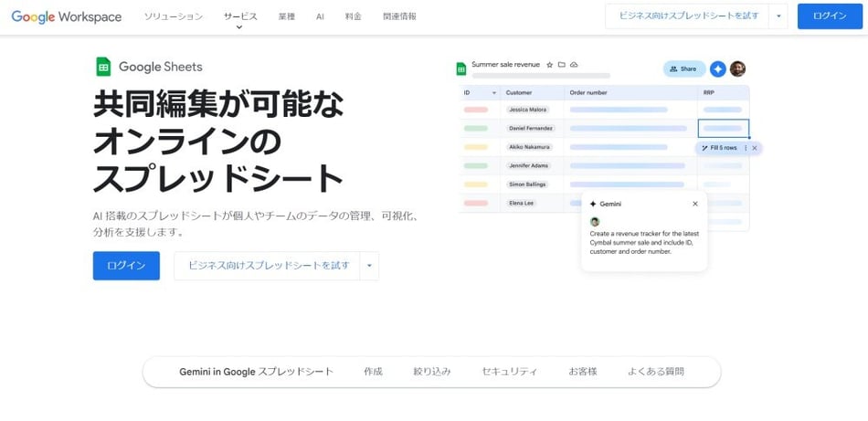Expand dropdown arrow next to header ビジネス向けスプレッドシートを試す
The image size is (868, 421).
[778, 16]
